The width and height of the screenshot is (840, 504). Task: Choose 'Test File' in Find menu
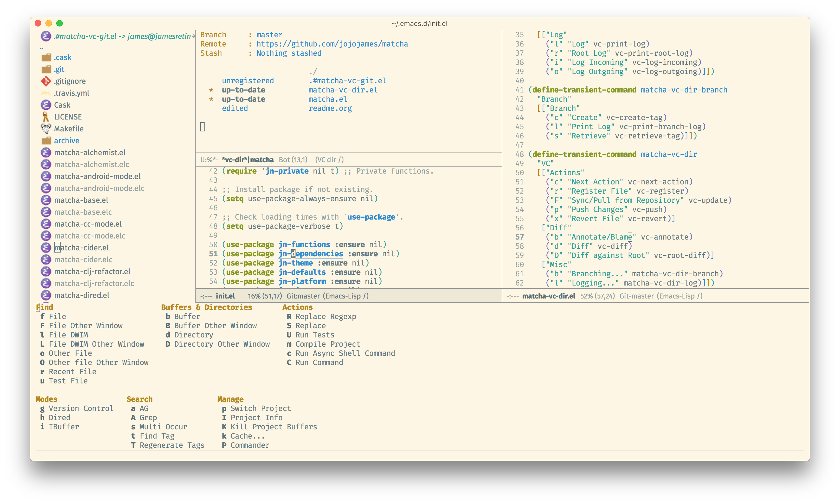click(x=68, y=381)
